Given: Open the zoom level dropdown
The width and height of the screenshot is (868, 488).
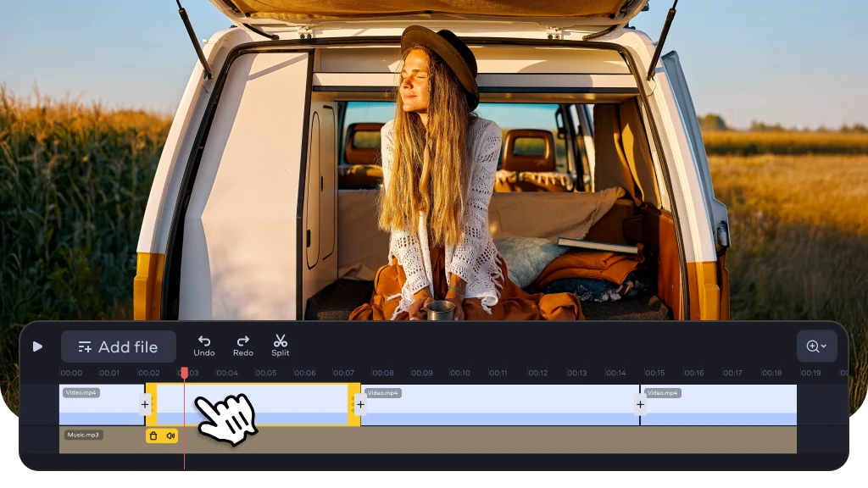Looking at the screenshot, I should tap(816, 347).
